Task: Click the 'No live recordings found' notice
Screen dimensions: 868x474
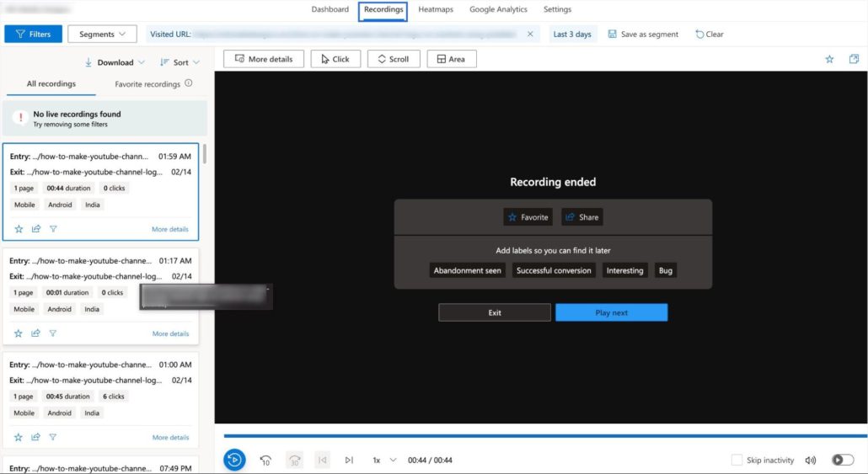Action: click(x=104, y=119)
